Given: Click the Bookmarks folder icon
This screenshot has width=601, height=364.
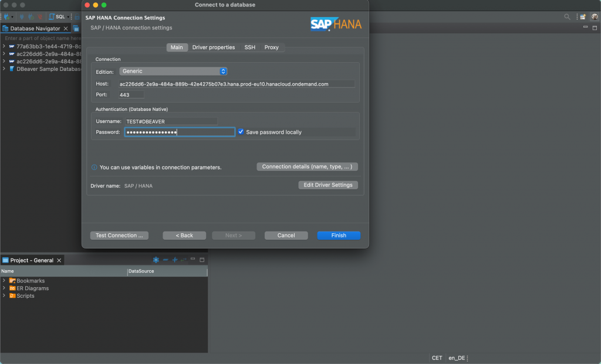Looking at the screenshot, I should (x=12, y=281).
